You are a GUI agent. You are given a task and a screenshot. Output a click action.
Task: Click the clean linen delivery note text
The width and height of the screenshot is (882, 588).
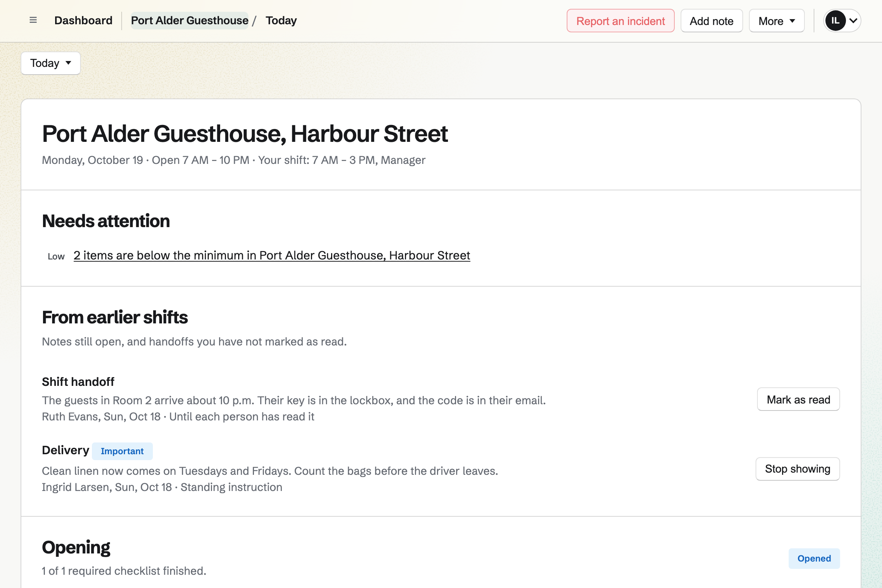[270, 471]
